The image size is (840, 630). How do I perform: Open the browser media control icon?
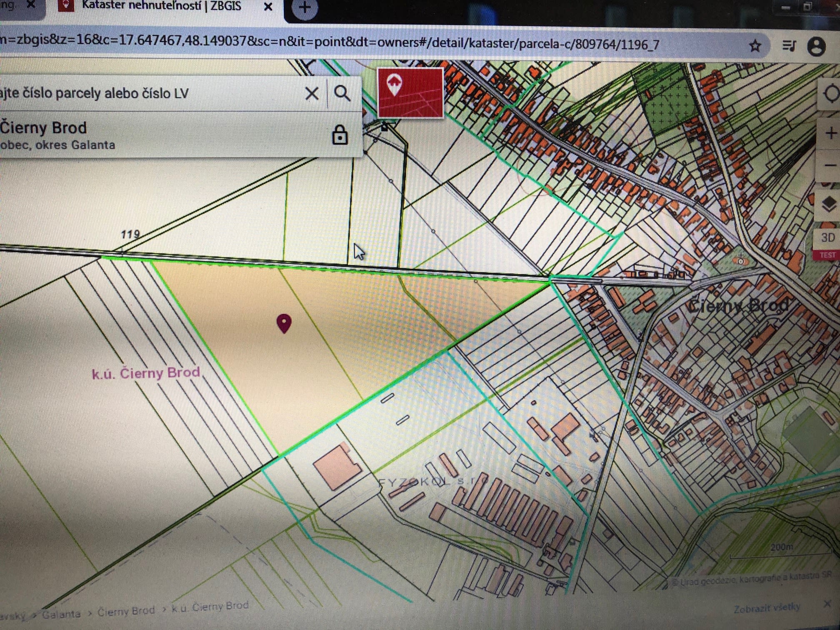click(788, 46)
